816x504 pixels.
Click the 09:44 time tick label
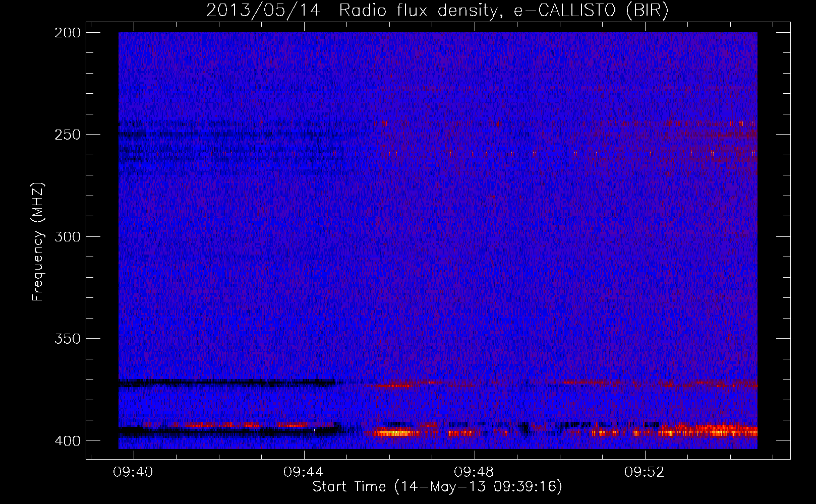tap(304, 472)
